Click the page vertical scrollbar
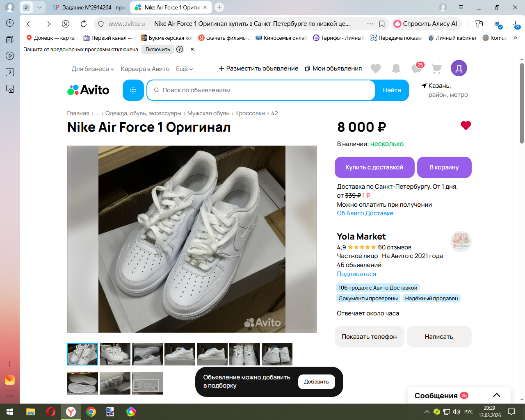 pos(522,103)
